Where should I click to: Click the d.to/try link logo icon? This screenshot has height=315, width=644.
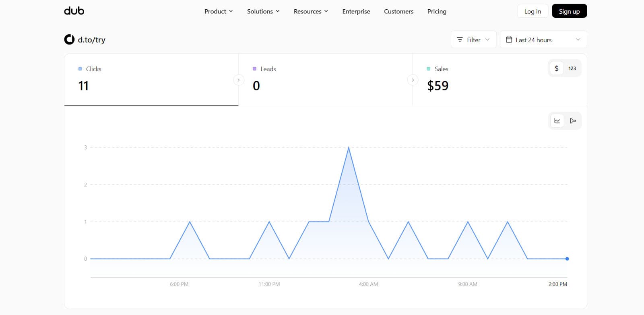tap(69, 39)
